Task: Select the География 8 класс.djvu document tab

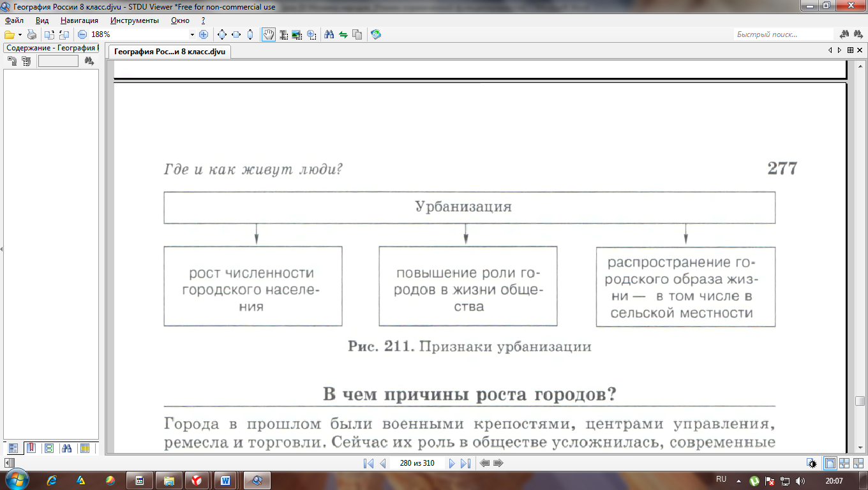Action: coord(169,52)
